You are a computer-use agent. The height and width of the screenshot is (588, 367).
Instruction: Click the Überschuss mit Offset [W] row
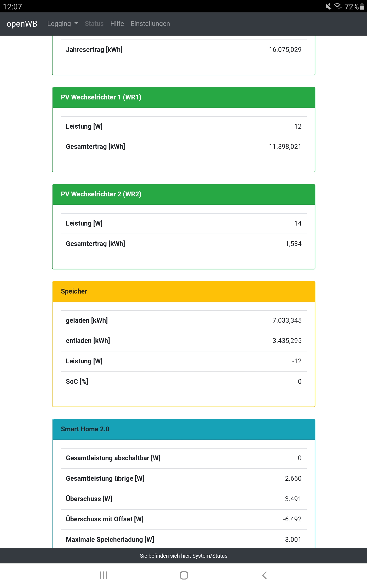point(183,519)
